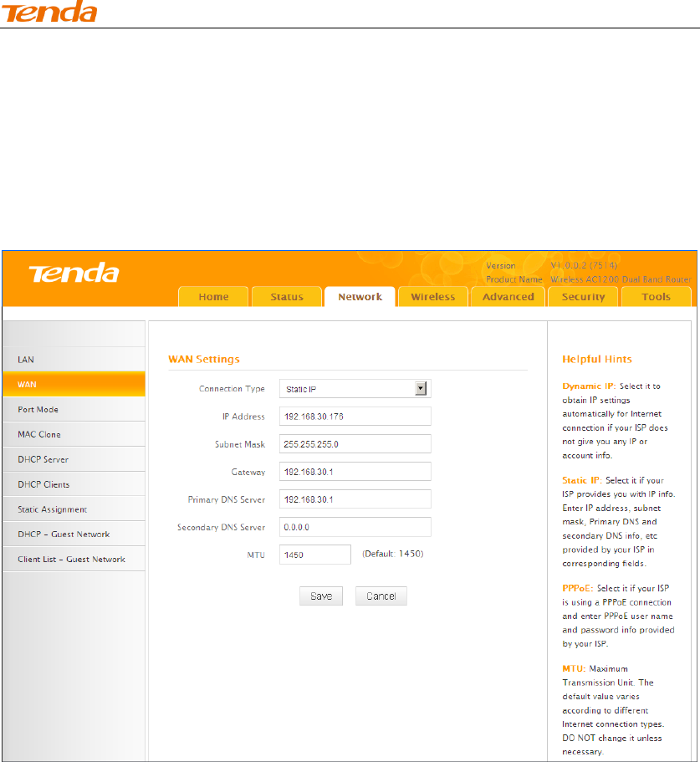Click the Tenda logo in header banner

(74, 273)
